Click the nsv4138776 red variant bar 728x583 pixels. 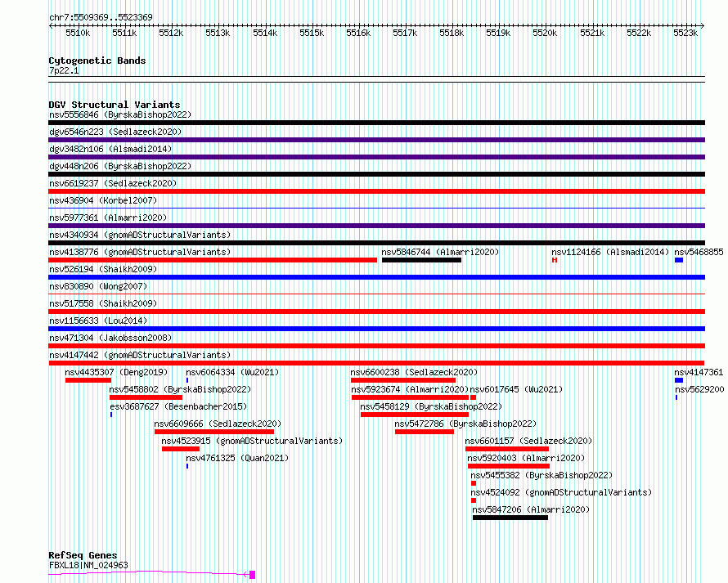click(x=213, y=260)
